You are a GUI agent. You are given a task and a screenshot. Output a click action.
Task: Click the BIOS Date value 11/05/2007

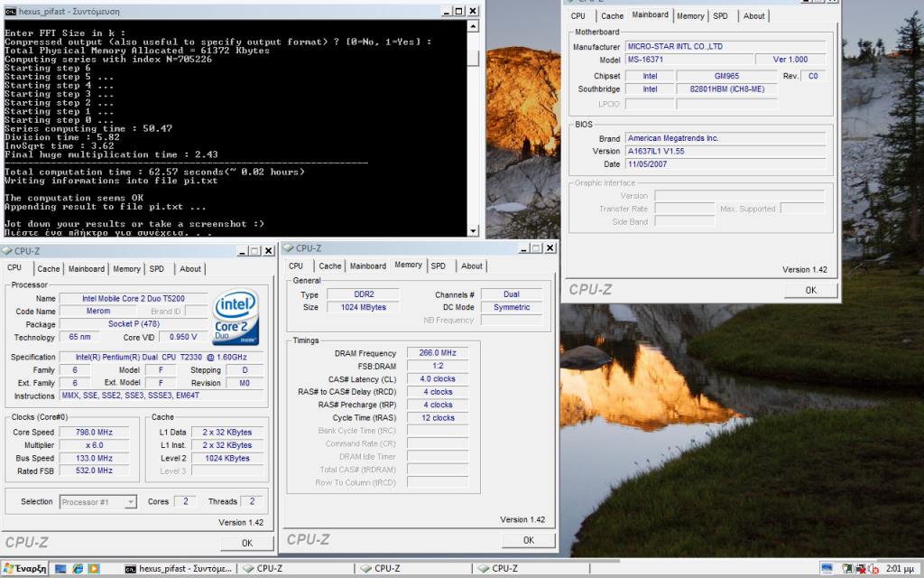(x=725, y=164)
